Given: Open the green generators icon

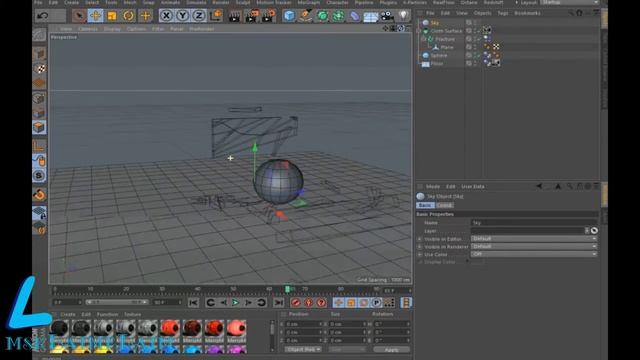Looking at the screenshot, I should [x=322, y=16].
